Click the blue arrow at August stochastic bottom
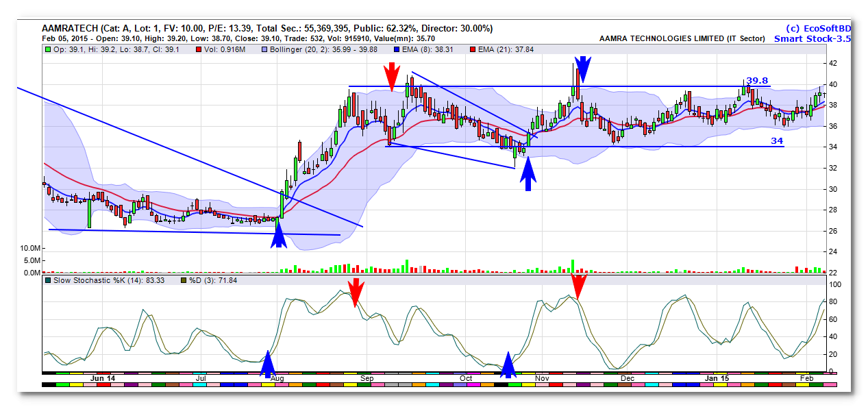This screenshot has height=409, width=868. coord(267,364)
